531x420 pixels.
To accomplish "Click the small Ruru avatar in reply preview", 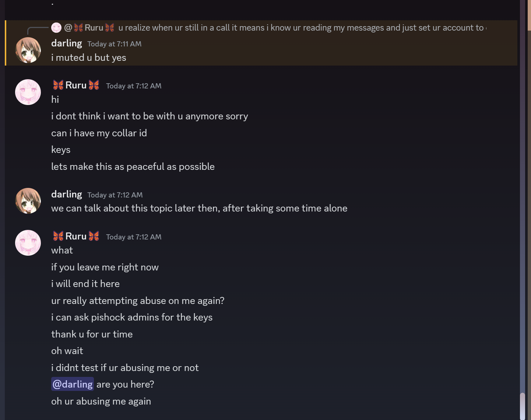I will 56,28.
